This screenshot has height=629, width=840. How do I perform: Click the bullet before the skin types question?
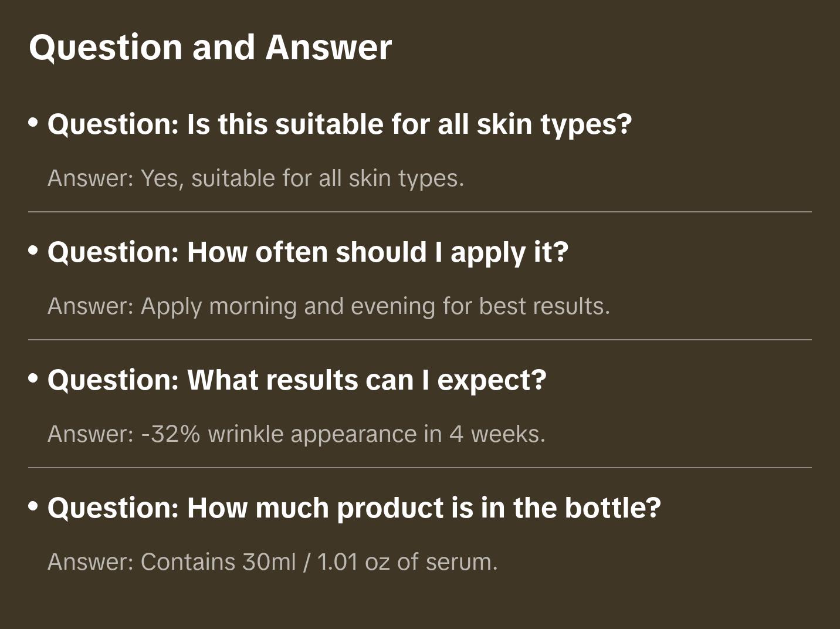pyautogui.click(x=33, y=123)
